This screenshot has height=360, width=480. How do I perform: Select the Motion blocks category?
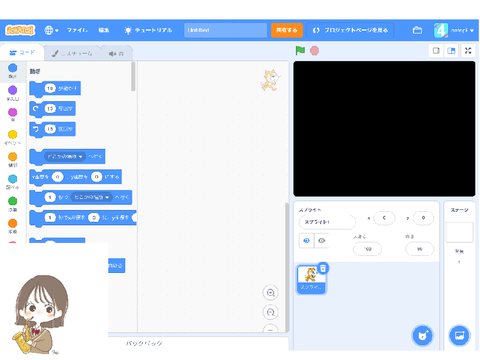click(x=13, y=71)
